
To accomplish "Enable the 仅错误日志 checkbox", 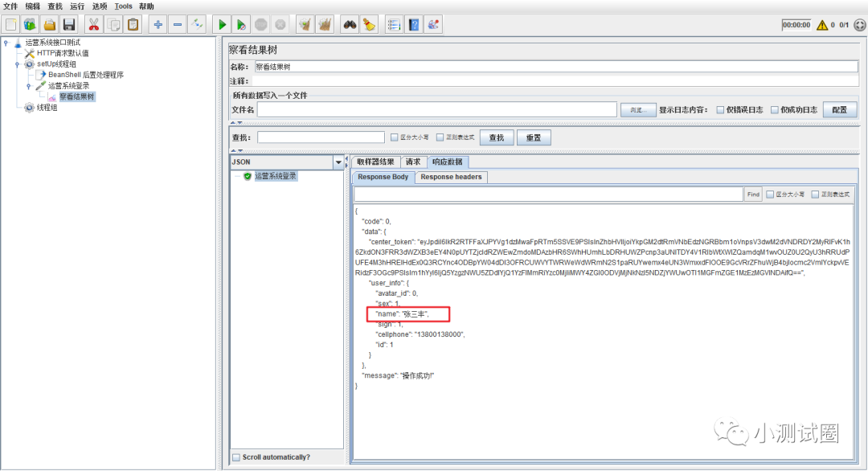I will point(720,109).
